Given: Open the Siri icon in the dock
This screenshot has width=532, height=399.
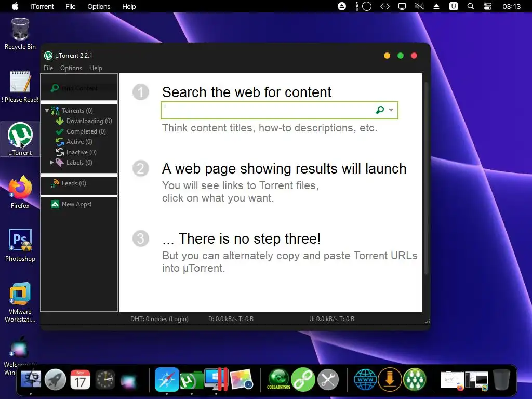Looking at the screenshot, I should coord(129,381).
